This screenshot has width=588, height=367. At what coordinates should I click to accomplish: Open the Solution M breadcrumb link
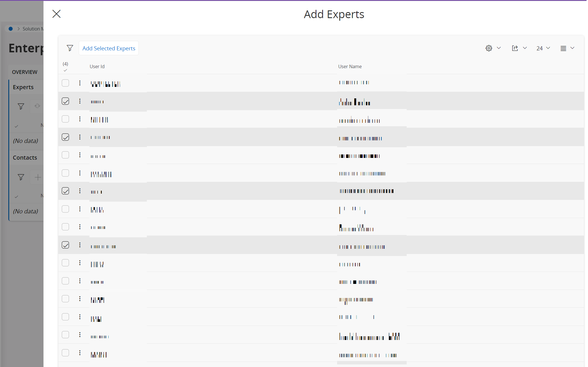32,28
